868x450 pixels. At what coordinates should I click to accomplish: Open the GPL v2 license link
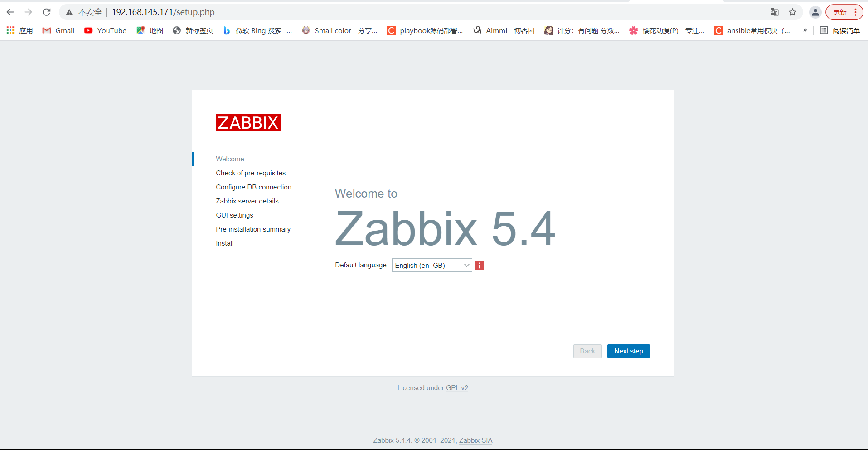pyautogui.click(x=457, y=388)
